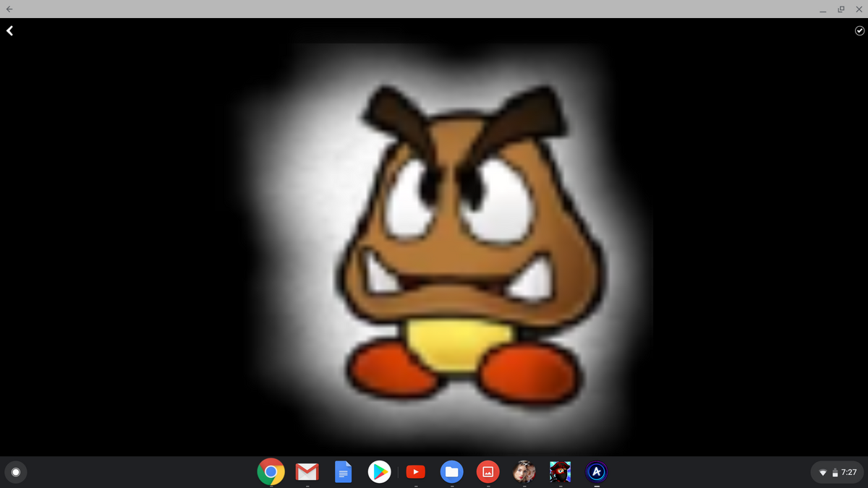Click the white back chevron
This screenshot has height=488, width=868.
click(10, 31)
